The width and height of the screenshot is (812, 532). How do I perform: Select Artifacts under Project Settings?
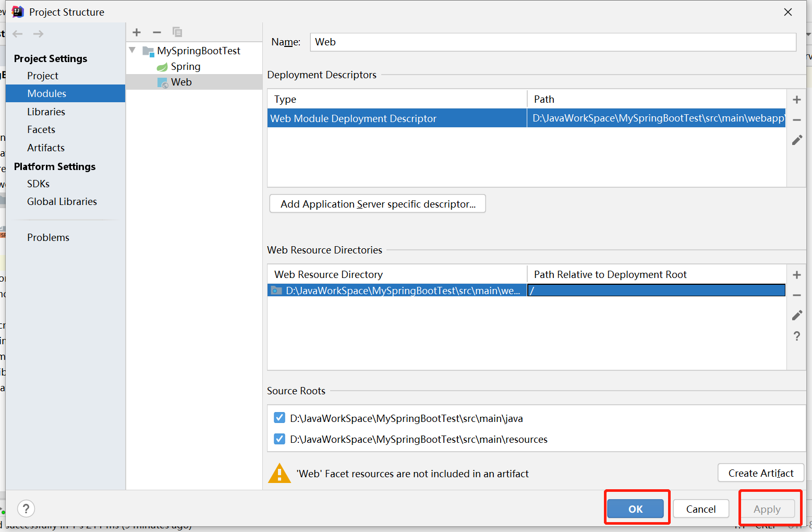[46, 148]
